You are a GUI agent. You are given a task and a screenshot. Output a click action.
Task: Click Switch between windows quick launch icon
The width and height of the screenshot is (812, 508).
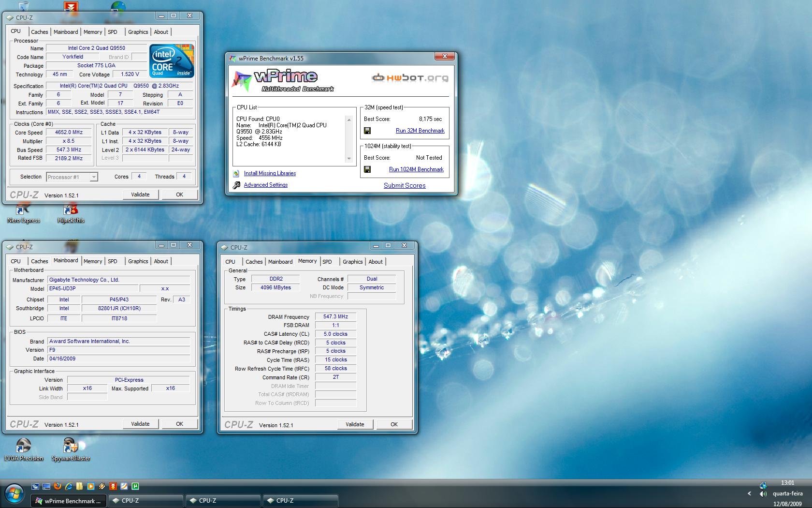pyautogui.click(x=35, y=486)
